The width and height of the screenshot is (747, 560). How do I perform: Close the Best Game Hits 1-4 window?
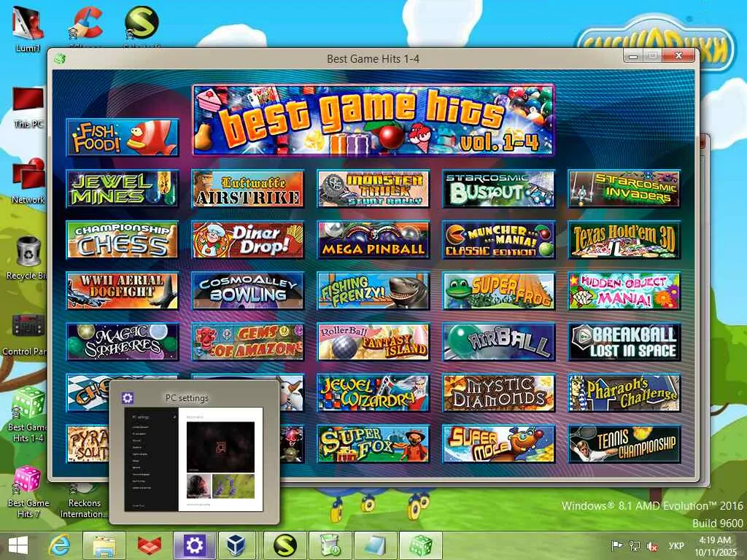click(679, 55)
